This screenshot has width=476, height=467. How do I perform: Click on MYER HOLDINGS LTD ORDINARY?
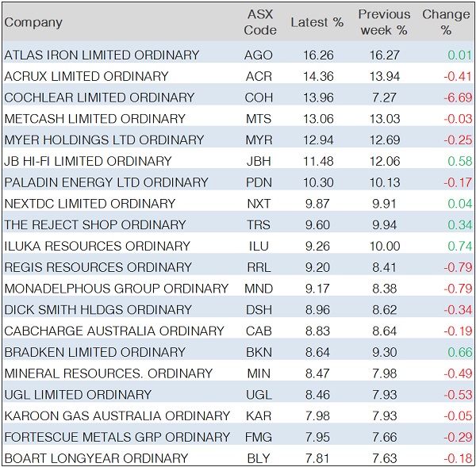point(104,140)
